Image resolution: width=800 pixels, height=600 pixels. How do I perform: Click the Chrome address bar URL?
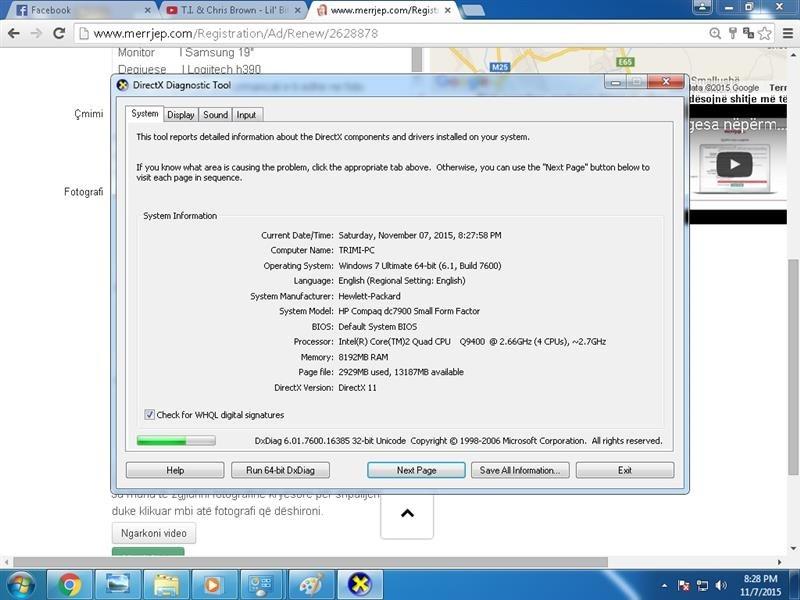click(235, 34)
